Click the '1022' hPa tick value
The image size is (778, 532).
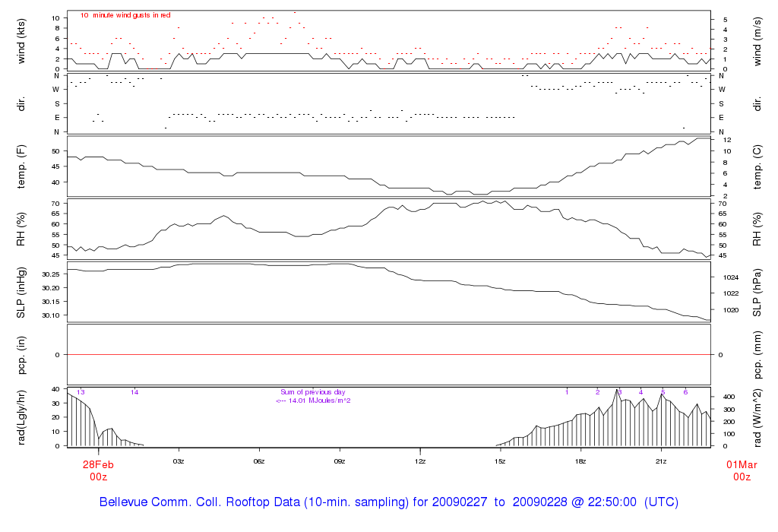731,293
